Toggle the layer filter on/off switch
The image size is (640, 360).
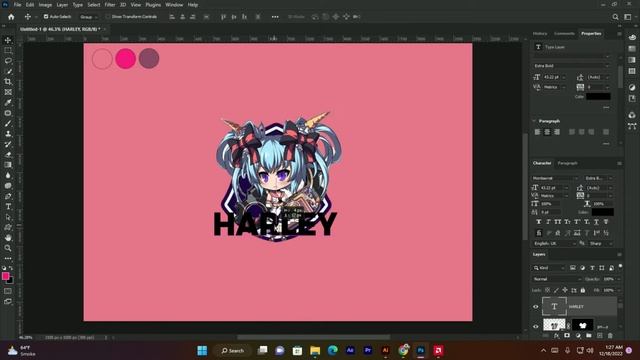click(x=620, y=266)
